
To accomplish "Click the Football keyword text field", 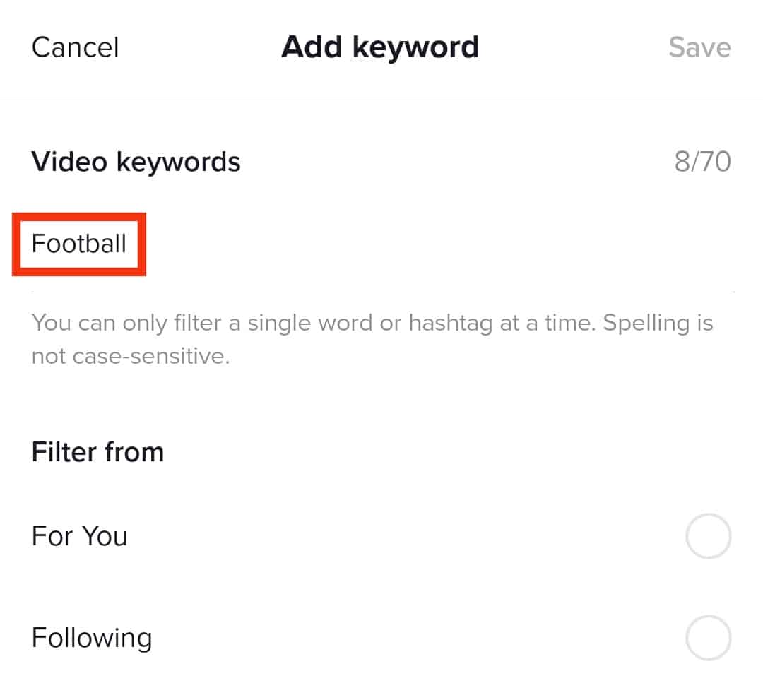I will pyautogui.click(x=79, y=244).
